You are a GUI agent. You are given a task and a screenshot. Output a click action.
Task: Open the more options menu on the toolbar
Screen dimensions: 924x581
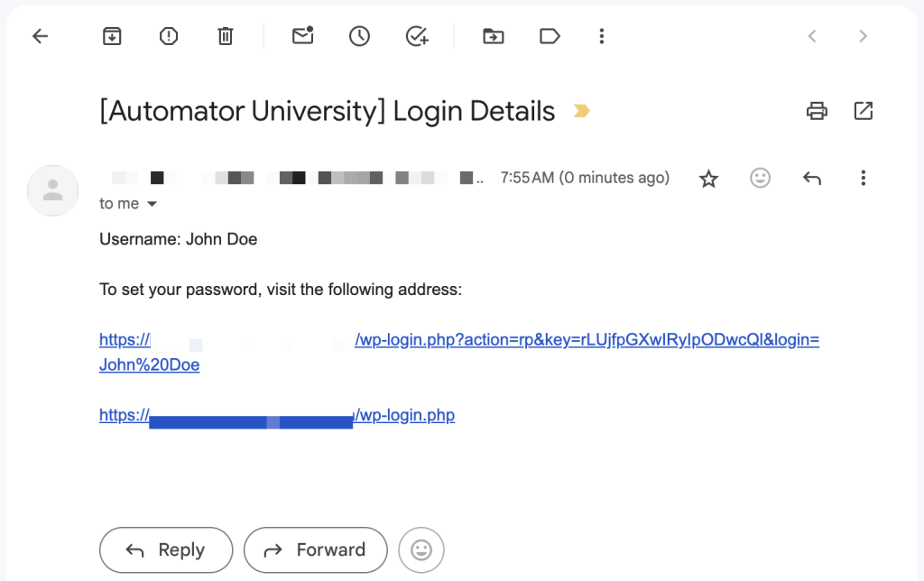click(602, 36)
